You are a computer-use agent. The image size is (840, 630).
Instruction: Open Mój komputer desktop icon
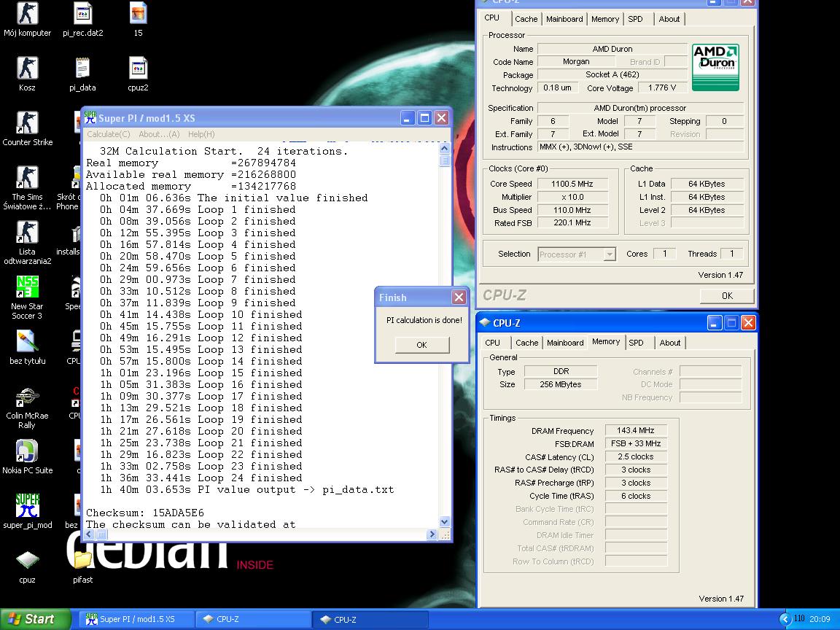tap(27, 19)
